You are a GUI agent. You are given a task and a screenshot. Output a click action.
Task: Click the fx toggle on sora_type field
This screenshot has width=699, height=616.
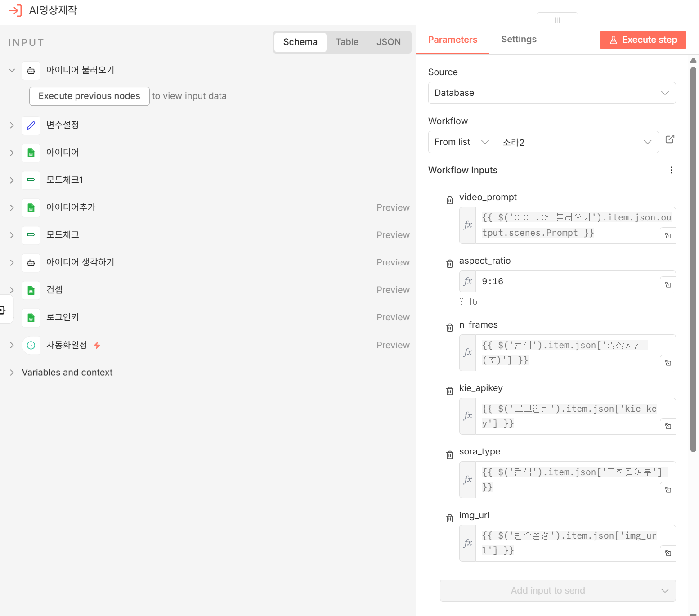(x=468, y=480)
